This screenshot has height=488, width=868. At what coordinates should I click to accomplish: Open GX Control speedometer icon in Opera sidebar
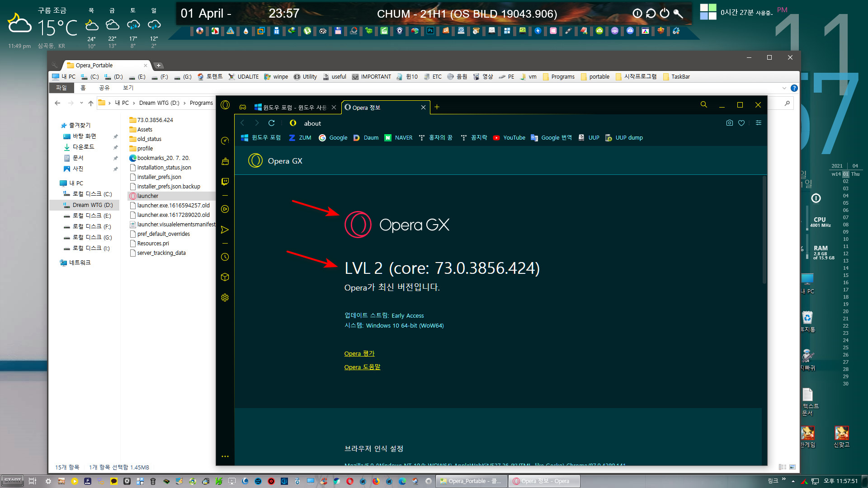(225, 141)
